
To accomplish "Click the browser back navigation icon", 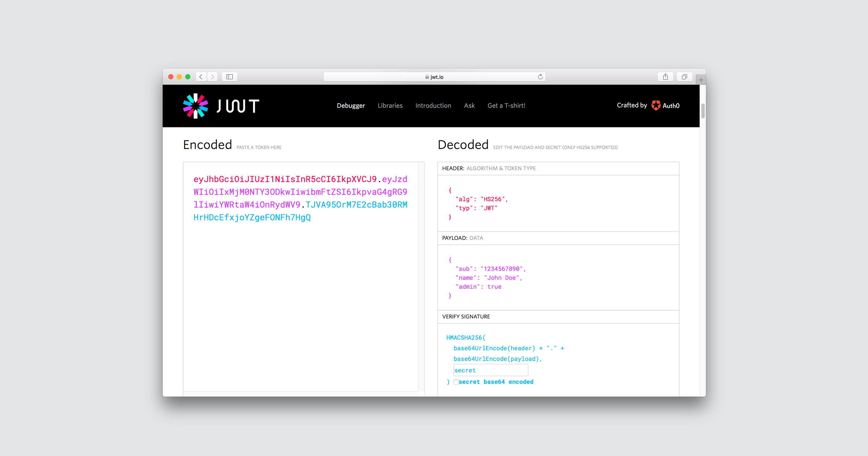I will tap(201, 76).
